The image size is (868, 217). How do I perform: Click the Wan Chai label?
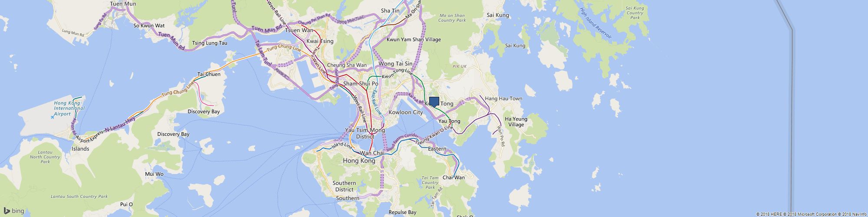coord(373,153)
